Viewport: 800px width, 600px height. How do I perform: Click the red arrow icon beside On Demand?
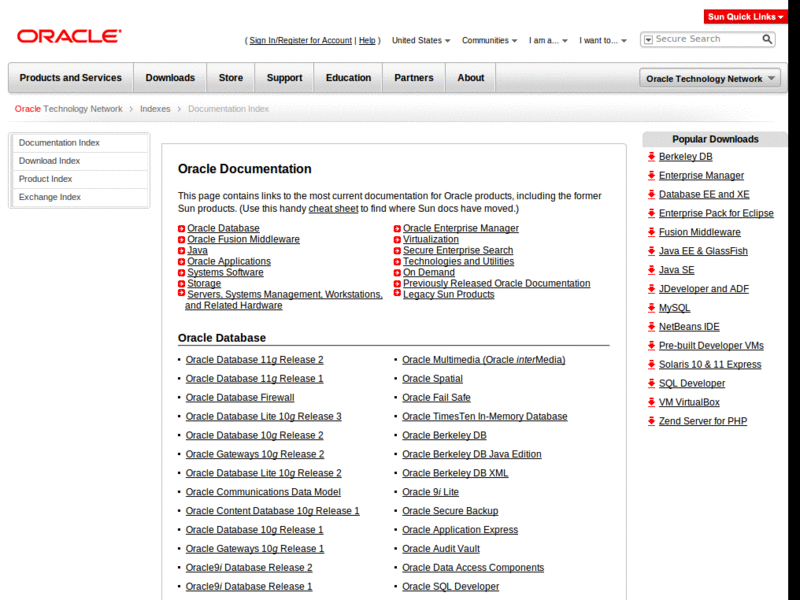pos(397,273)
